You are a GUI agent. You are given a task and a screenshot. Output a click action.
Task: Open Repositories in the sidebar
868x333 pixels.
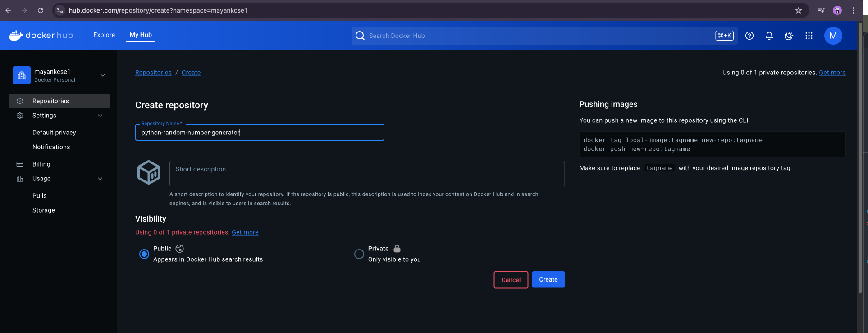click(x=59, y=101)
